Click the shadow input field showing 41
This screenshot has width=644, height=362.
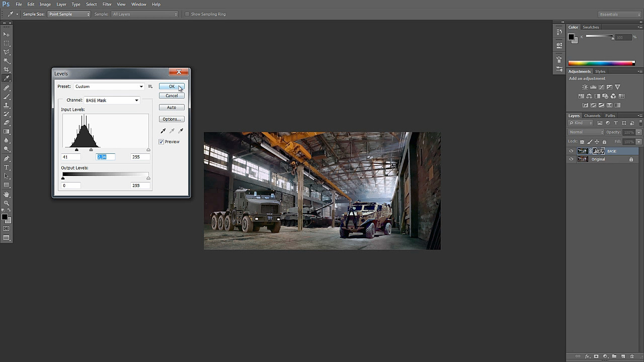[x=71, y=157]
